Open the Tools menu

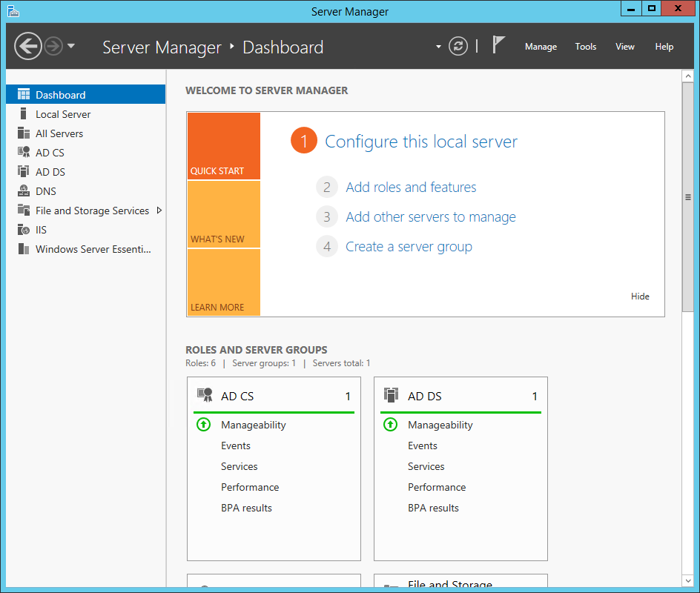click(585, 47)
